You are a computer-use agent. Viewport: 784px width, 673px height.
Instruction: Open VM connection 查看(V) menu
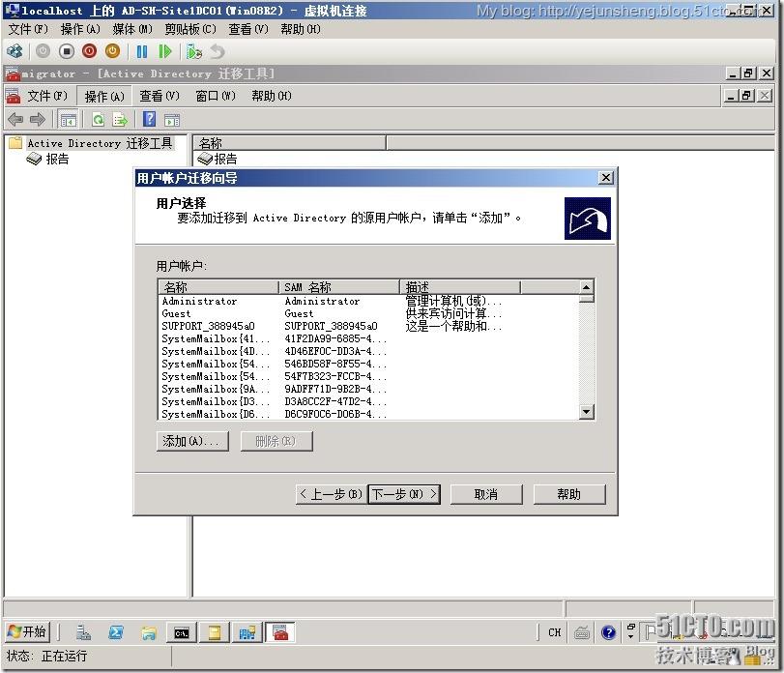[x=248, y=30]
